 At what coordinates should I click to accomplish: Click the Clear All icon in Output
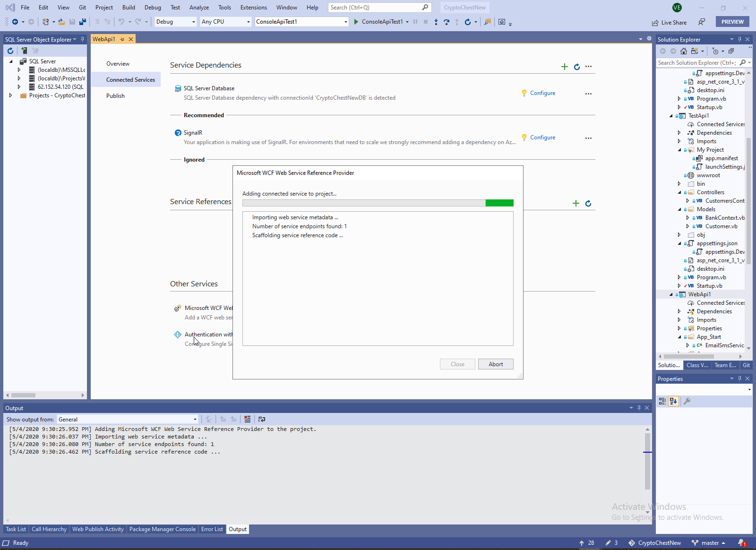click(248, 419)
